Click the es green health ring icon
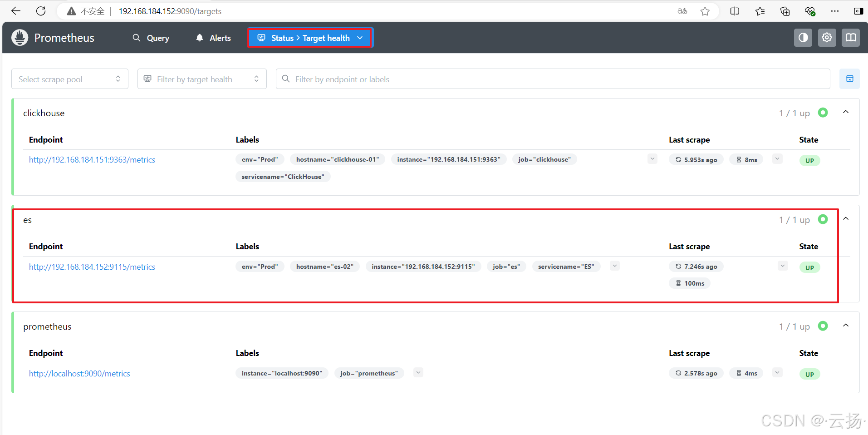Screen dimensions: 868x435 (x=823, y=219)
